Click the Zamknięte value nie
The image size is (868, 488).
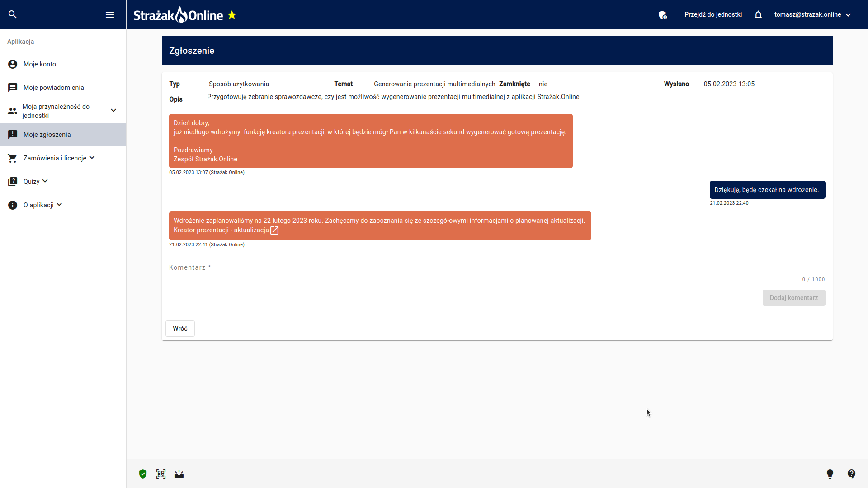pos(543,84)
